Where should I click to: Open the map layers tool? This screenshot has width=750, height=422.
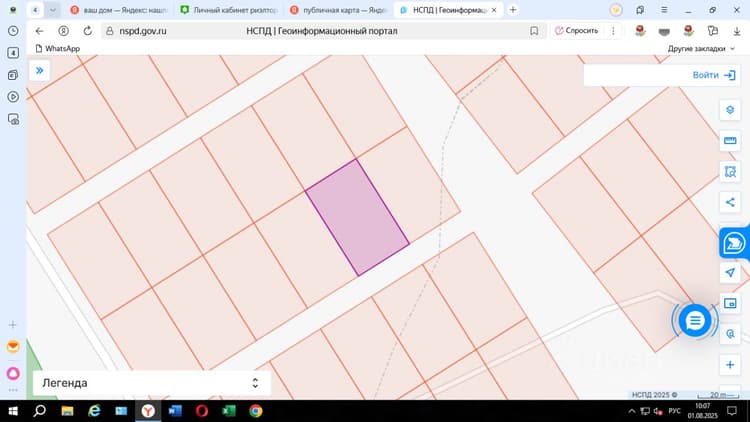pyautogui.click(x=730, y=110)
